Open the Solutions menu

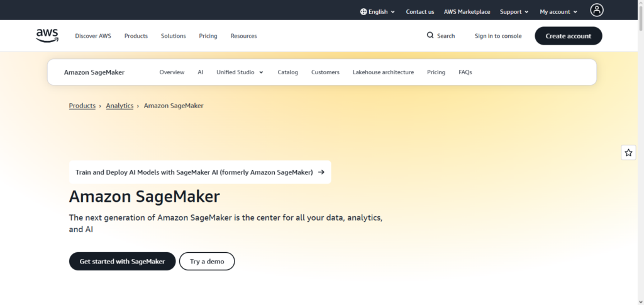click(174, 36)
